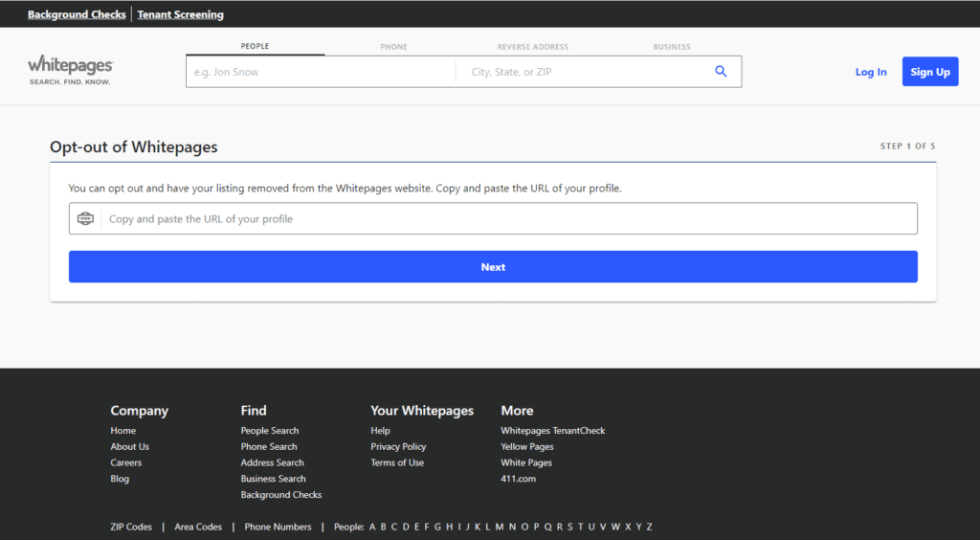The width and height of the screenshot is (980, 540).
Task: Browse people by letter G
Action: [x=437, y=527]
